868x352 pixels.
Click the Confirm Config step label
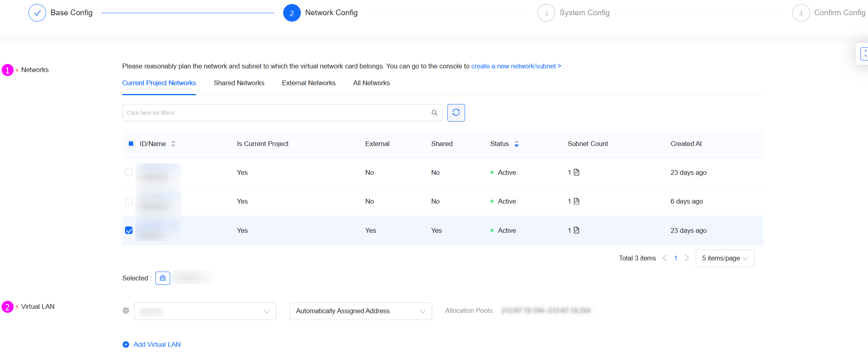(x=840, y=13)
